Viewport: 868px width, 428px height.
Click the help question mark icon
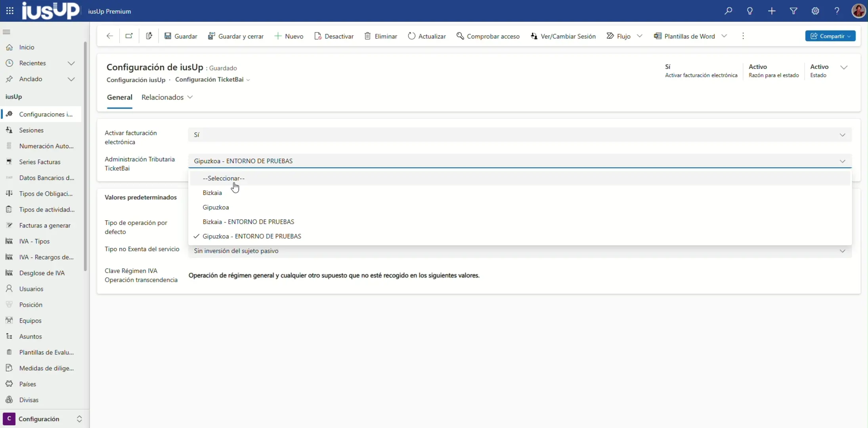(837, 11)
